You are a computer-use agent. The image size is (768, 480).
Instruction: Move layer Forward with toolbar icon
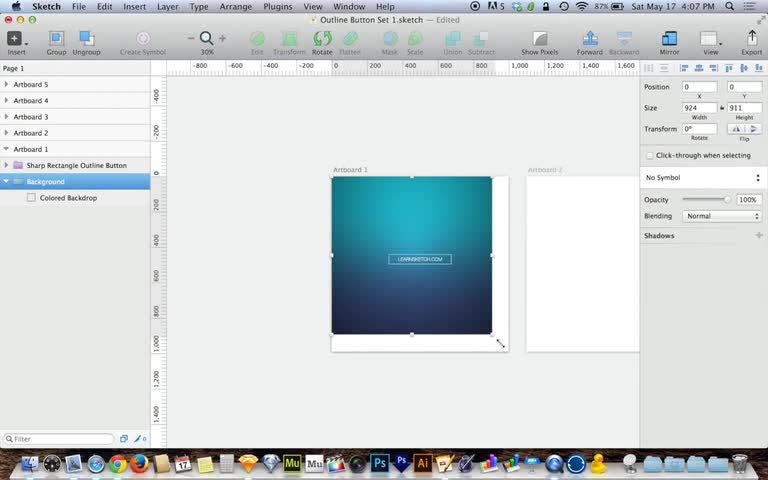click(590, 38)
